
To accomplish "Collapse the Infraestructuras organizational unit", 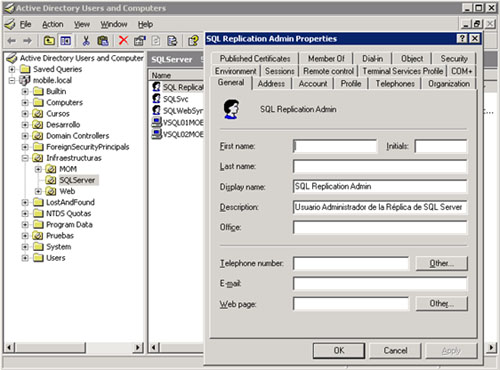I will tap(25, 158).
